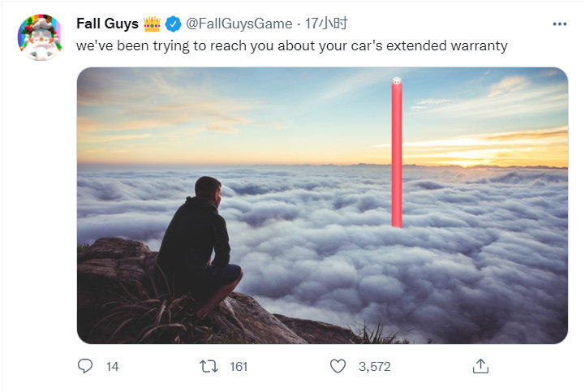Click the Fall Guys profile avatar
Screen dimensions: 585x392
coord(40,37)
